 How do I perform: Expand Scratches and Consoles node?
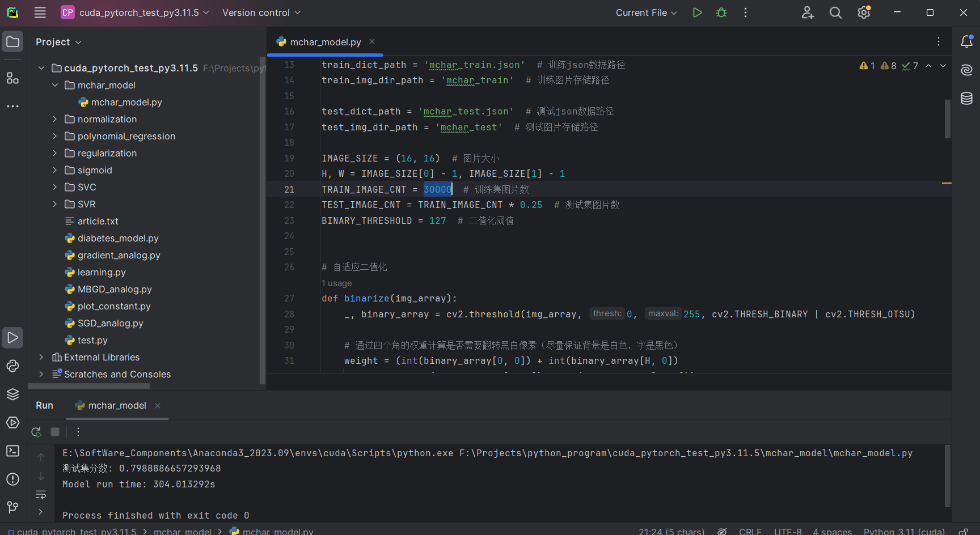(x=41, y=374)
